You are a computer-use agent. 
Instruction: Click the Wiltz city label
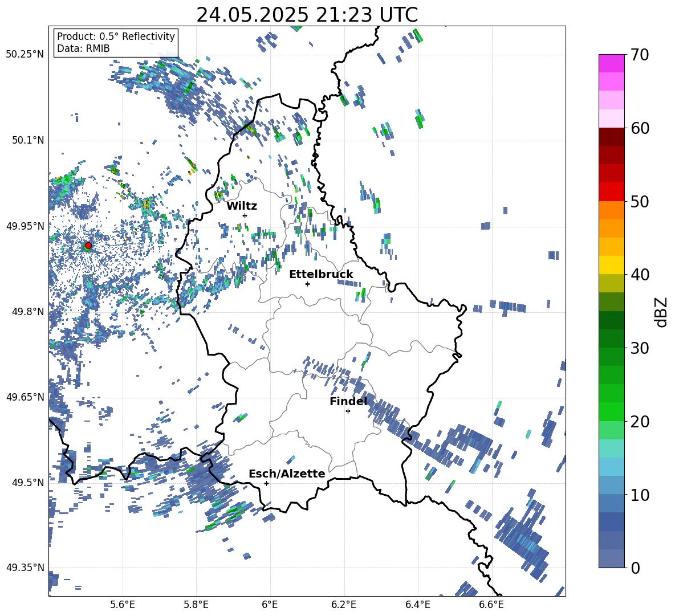click(x=242, y=206)
